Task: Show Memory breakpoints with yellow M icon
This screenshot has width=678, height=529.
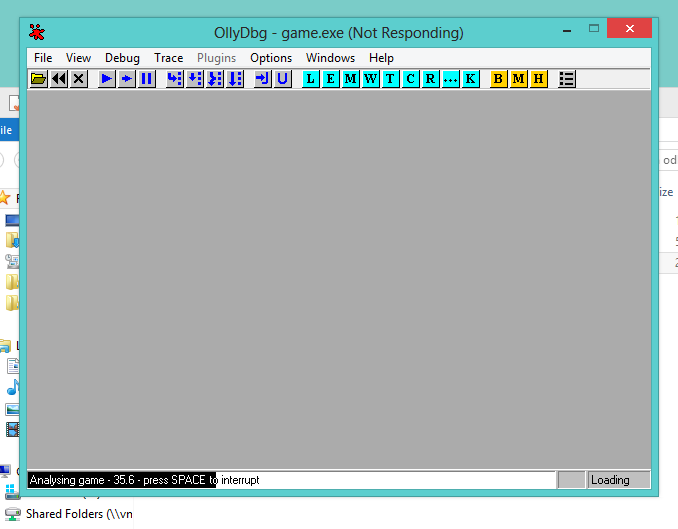Action: 518,79
